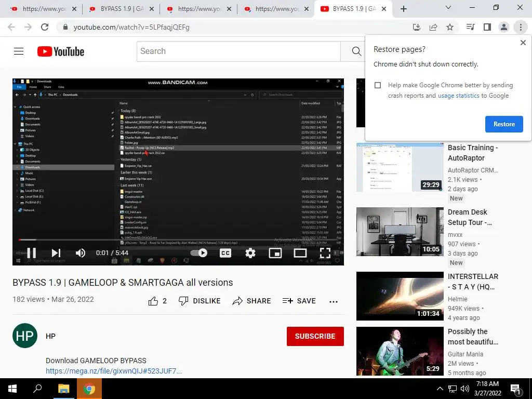Open more actions three-dot menu
The width and height of the screenshot is (532, 399).
334,302
